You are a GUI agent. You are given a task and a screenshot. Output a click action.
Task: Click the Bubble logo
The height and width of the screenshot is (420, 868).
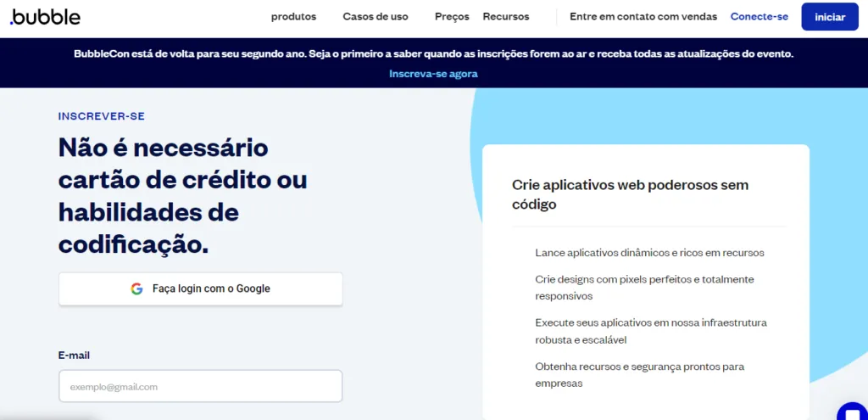(45, 17)
